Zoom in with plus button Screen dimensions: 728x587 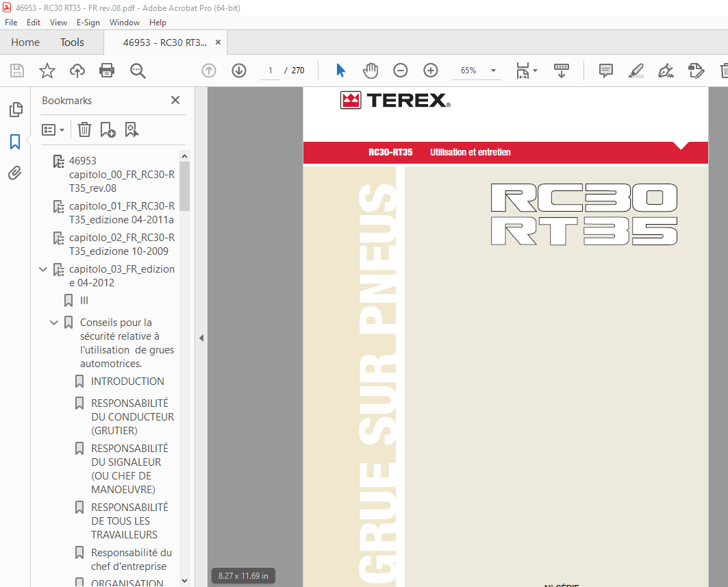pos(431,71)
